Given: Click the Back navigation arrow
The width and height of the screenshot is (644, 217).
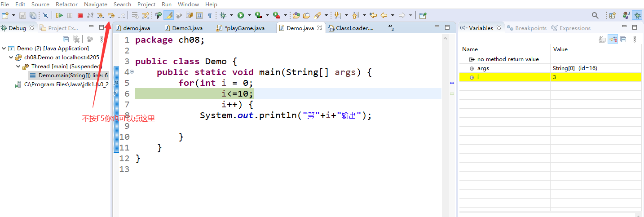Looking at the screenshot, I should 384,15.
